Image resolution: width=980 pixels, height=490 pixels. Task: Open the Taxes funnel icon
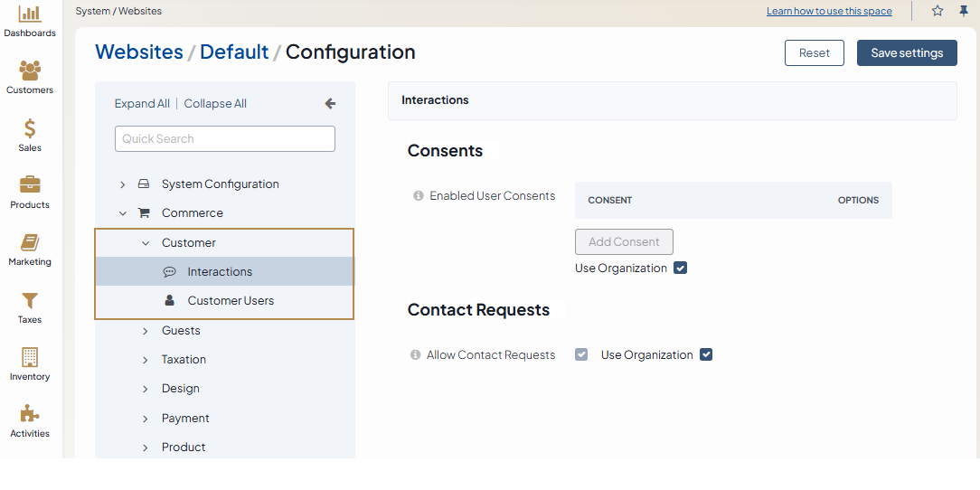click(x=30, y=300)
